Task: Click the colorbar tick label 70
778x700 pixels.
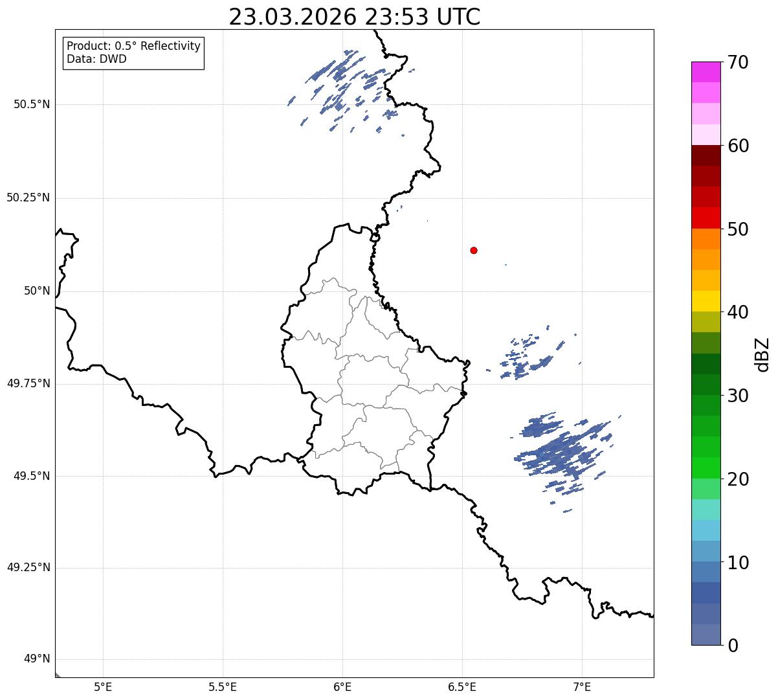Action: [x=739, y=62]
